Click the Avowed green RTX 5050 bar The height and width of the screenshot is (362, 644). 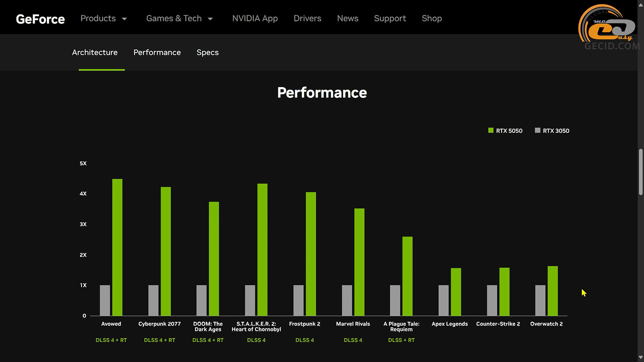[x=117, y=247]
